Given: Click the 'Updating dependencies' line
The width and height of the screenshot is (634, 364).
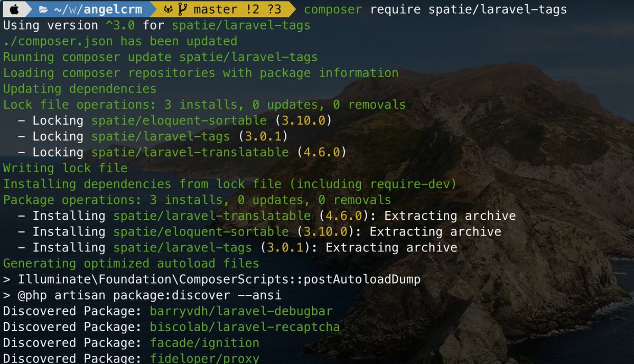Looking at the screenshot, I should (x=80, y=89).
